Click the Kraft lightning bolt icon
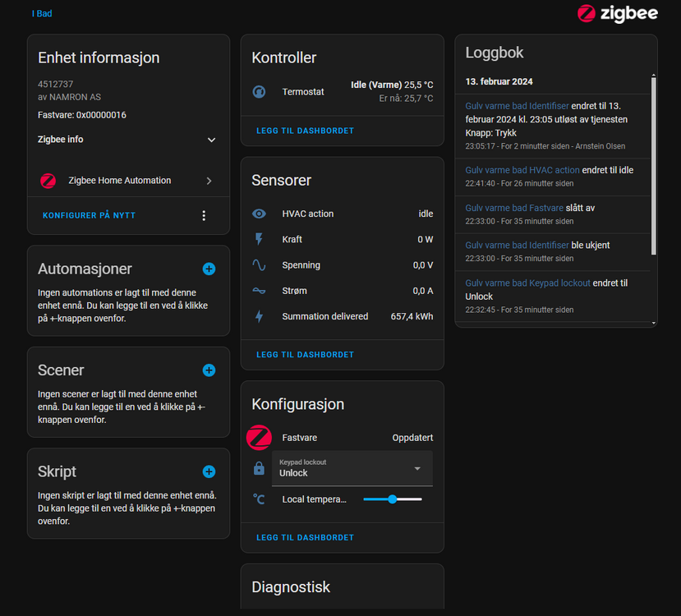The image size is (681, 616). [x=259, y=239]
